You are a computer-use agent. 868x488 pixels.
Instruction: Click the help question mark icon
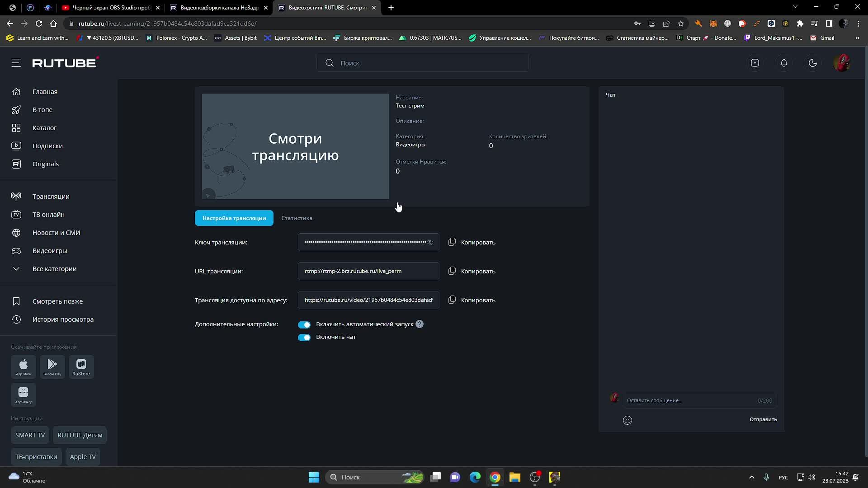[420, 324]
